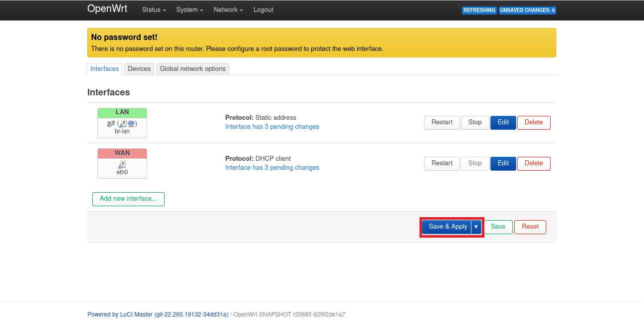Click the OpenWrt SNAPSHOT version text

click(x=289, y=315)
